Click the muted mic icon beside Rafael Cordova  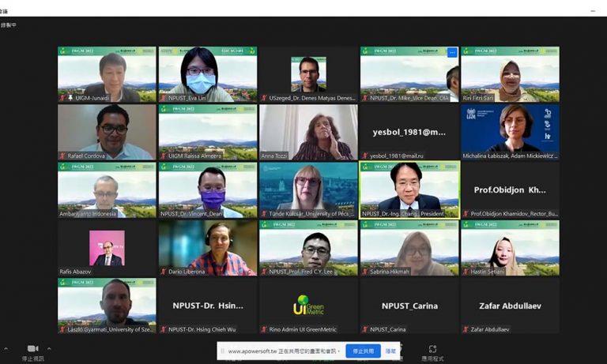62,156
